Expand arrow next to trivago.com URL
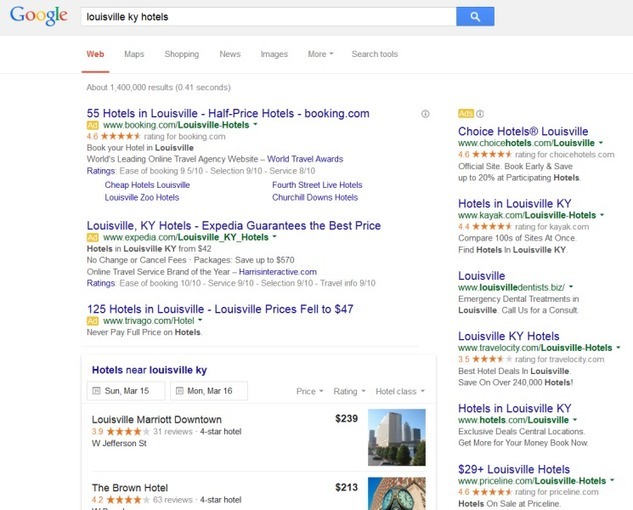Image resolution: width=633 pixels, height=510 pixels. [x=200, y=321]
